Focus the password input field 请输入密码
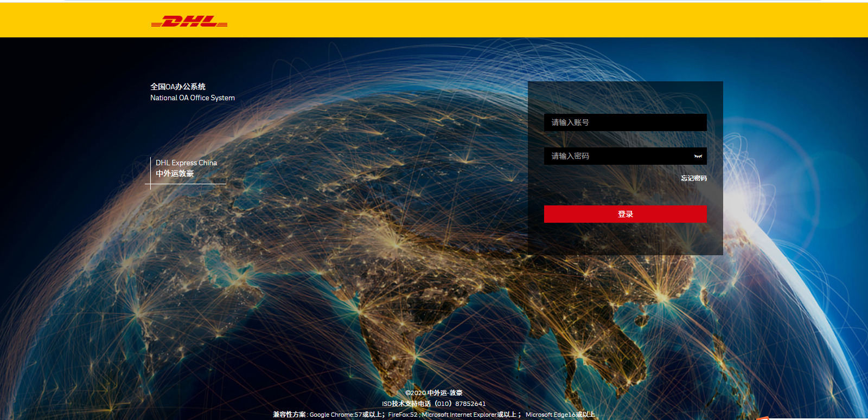The image size is (868, 420). pyautogui.click(x=626, y=156)
